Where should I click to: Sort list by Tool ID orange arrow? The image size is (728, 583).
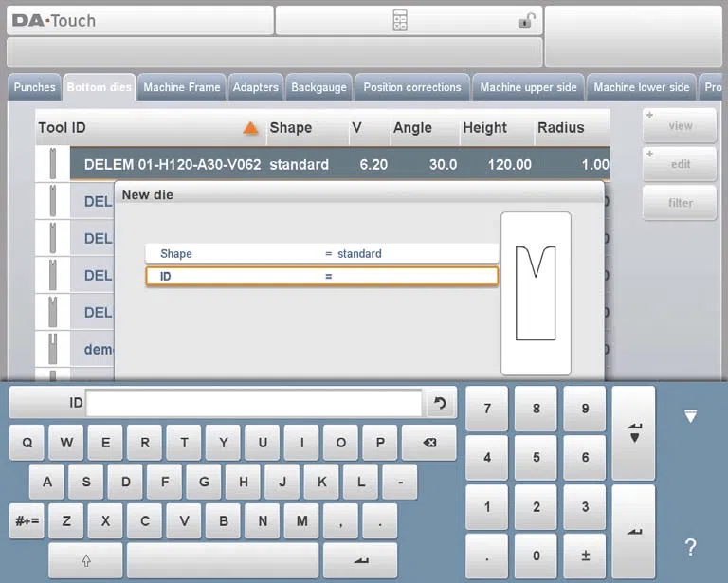tap(250, 128)
